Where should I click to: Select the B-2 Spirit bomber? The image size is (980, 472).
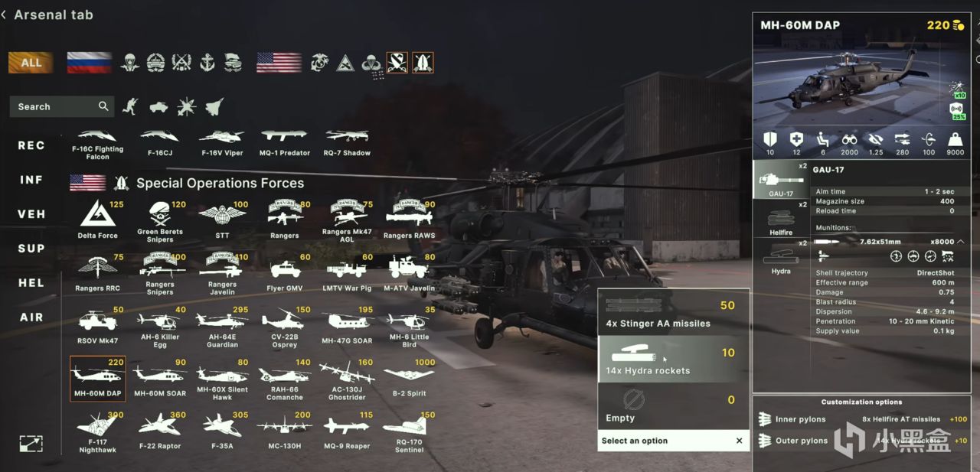(x=409, y=378)
